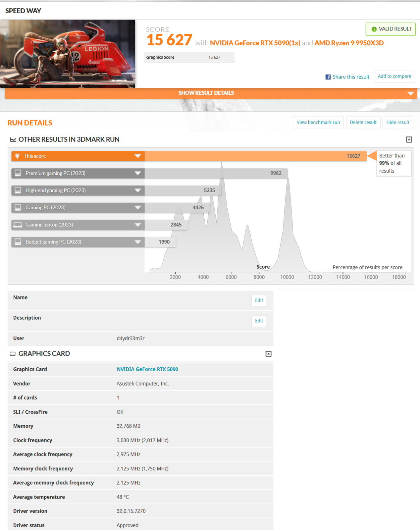Collapse Other Results in 3DMark Run section
Viewport: 420px width, 530px height.
pyautogui.click(x=409, y=139)
